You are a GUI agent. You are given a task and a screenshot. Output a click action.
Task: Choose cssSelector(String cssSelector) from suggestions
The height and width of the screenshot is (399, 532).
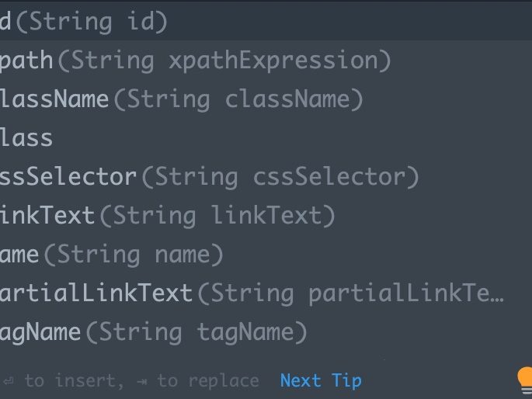pyautogui.click(x=210, y=177)
